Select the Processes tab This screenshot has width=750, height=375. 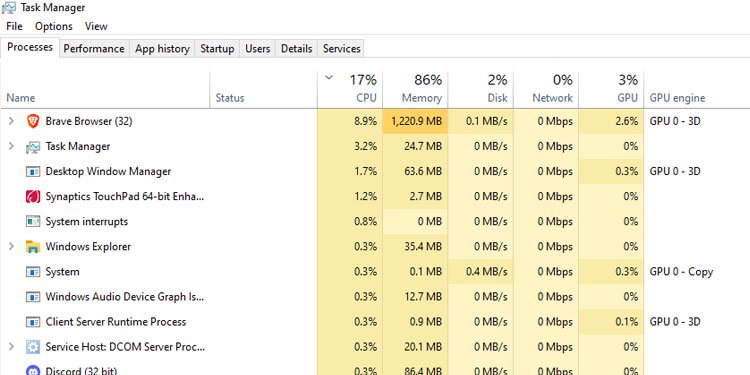click(x=30, y=47)
